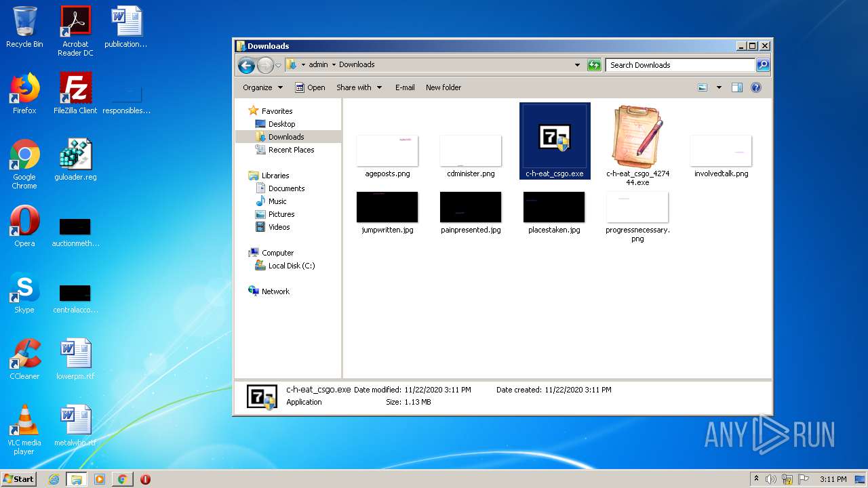Go forward in Explorer navigation
This screenshot has height=488, width=868.
click(x=265, y=65)
